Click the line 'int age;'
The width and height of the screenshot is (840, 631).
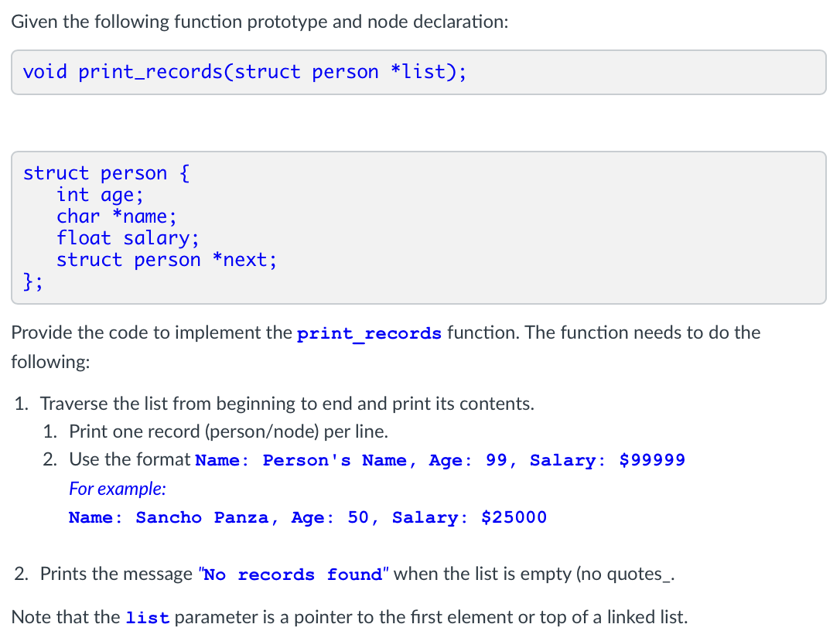pos(101,195)
